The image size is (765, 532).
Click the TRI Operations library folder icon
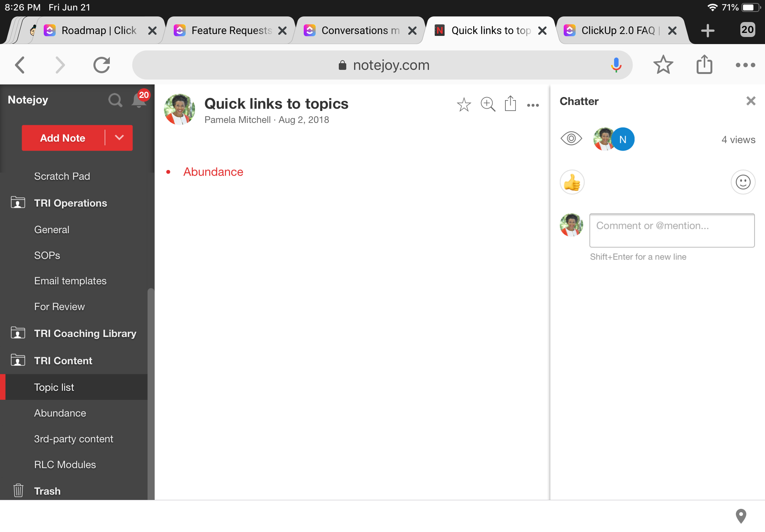pyautogui.click(x=18, y=202)
